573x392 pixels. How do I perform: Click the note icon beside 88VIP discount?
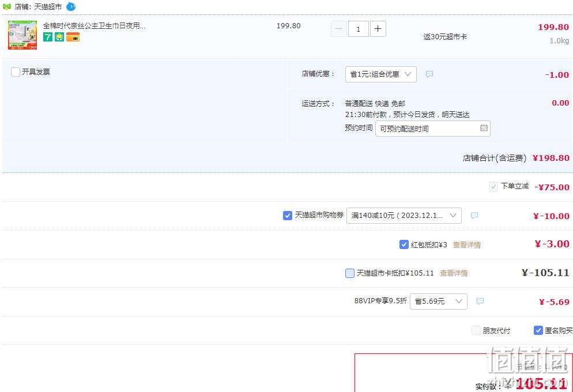[480, 301]
